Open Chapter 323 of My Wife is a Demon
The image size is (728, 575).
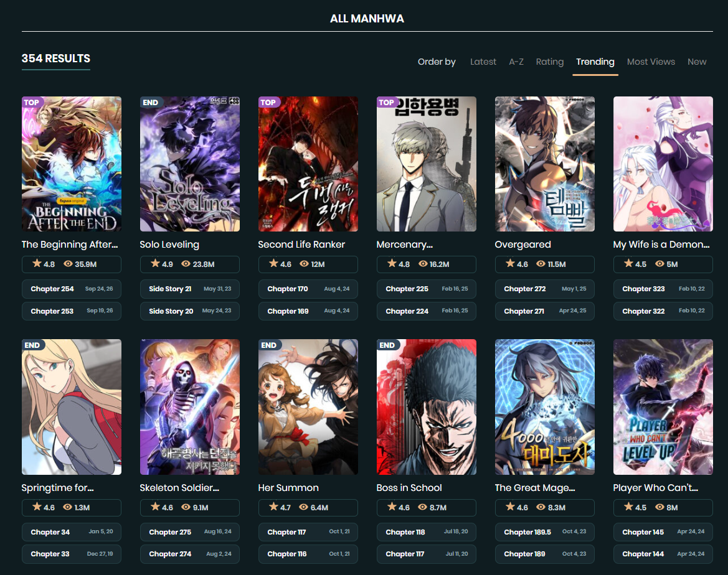coord(663,289)
